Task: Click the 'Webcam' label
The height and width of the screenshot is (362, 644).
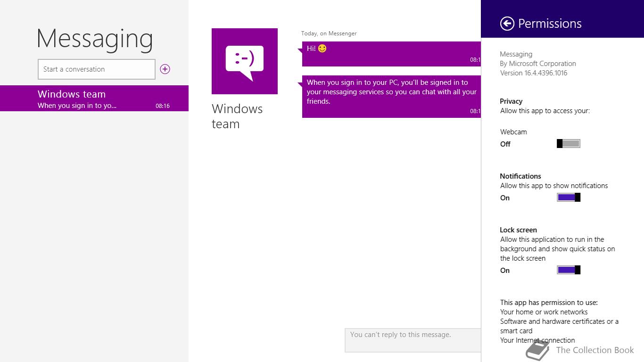Action: point(513,132)
